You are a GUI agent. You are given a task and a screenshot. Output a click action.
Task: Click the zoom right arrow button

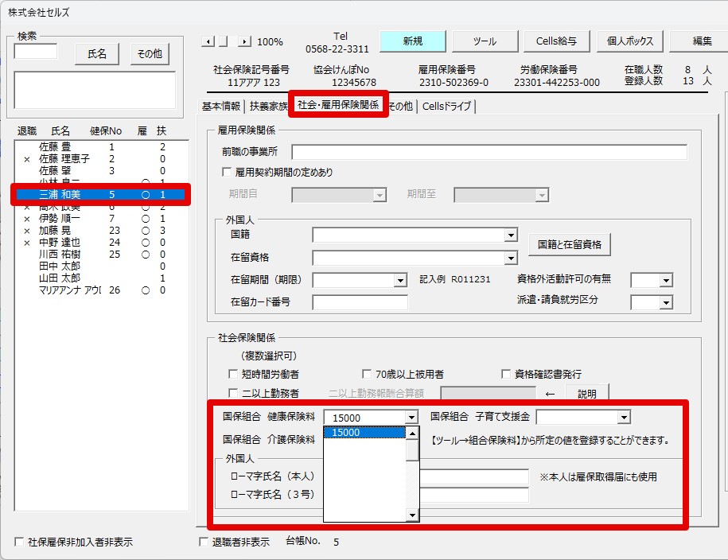(x=245, y=42)
